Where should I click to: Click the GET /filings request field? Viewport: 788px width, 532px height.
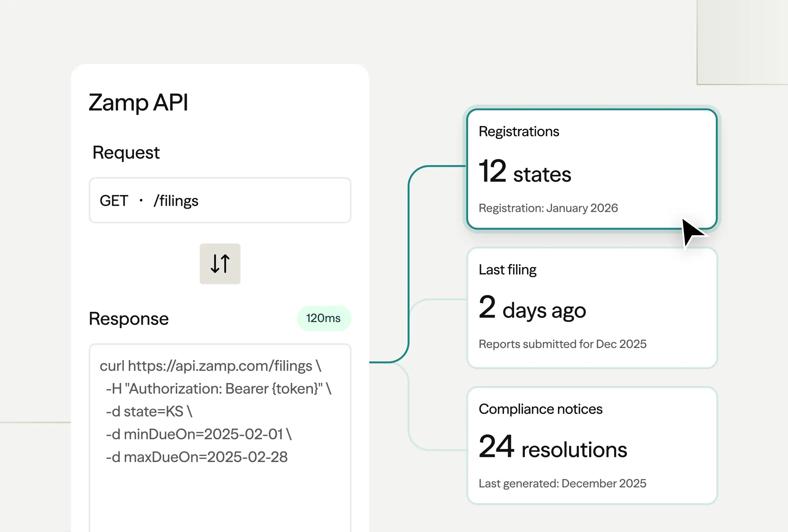pyautogui.click(x=220, y=200)
